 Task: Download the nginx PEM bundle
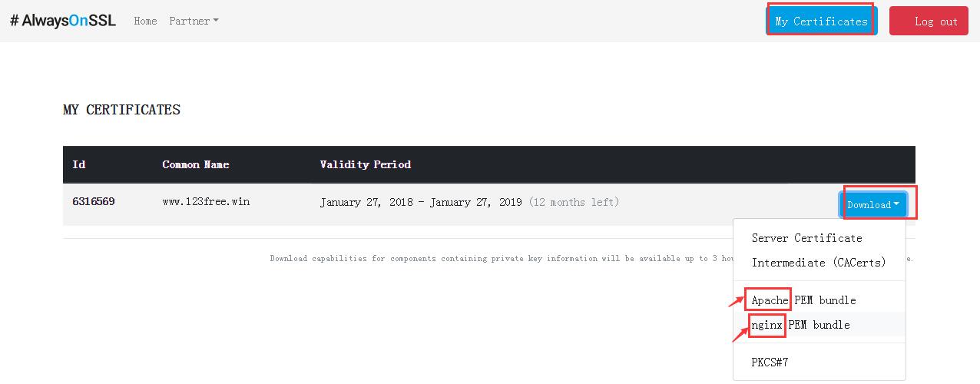(800, 325)
